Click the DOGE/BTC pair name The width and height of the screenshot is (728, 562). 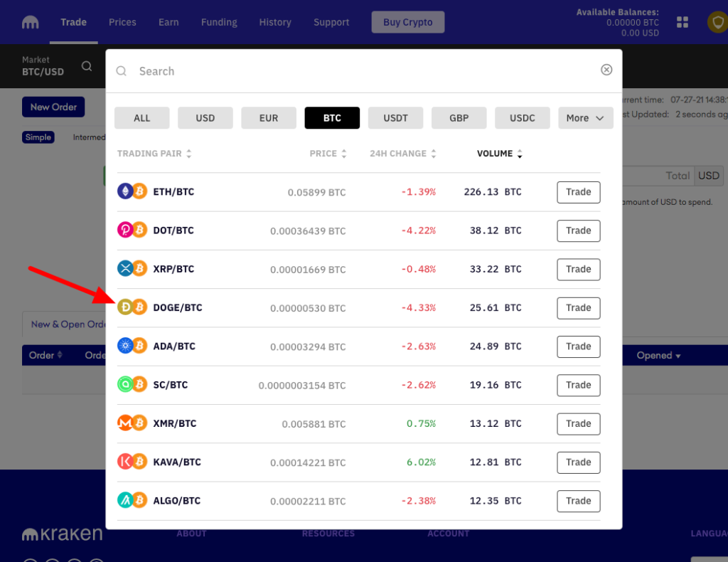(x=178, y=307)
